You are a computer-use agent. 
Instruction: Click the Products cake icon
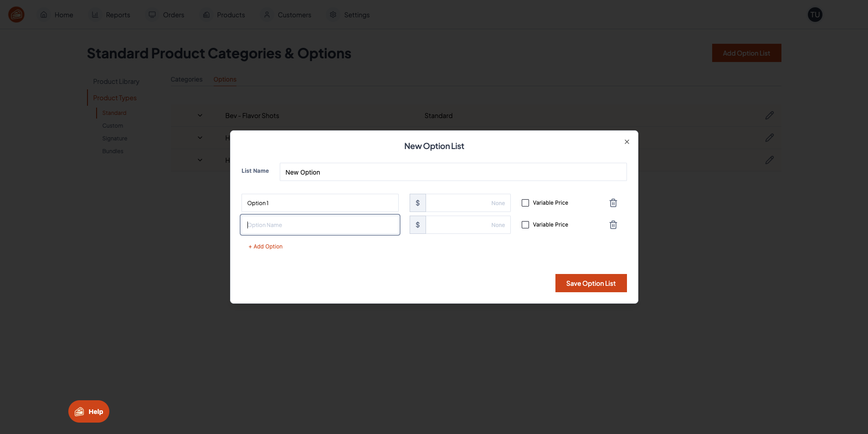pyautogui.click(x=206, y=15)
